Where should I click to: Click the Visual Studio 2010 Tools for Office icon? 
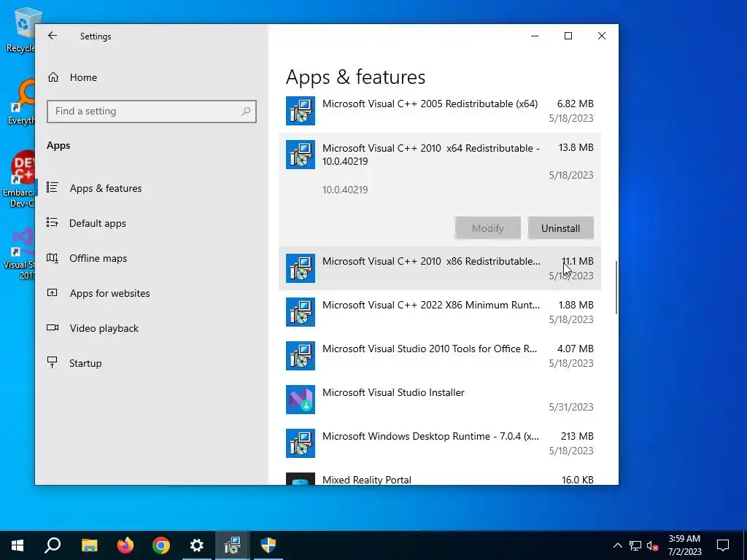tap(300, 356)
